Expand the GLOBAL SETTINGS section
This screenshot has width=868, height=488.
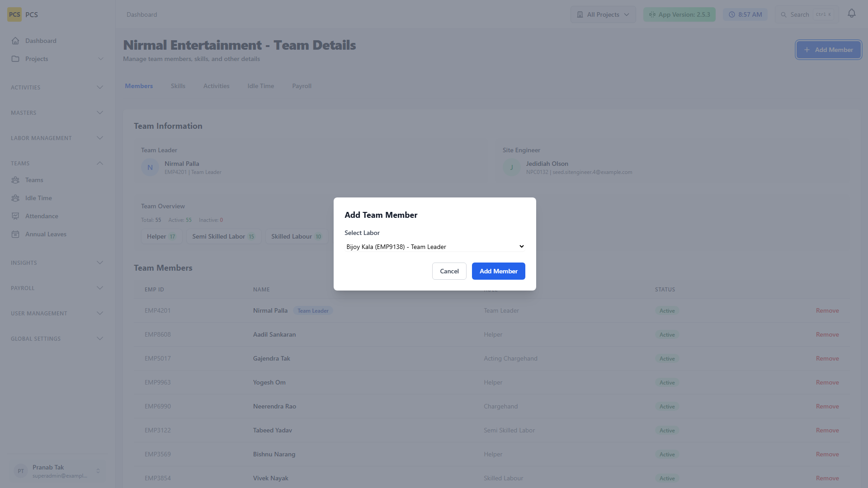57,338
